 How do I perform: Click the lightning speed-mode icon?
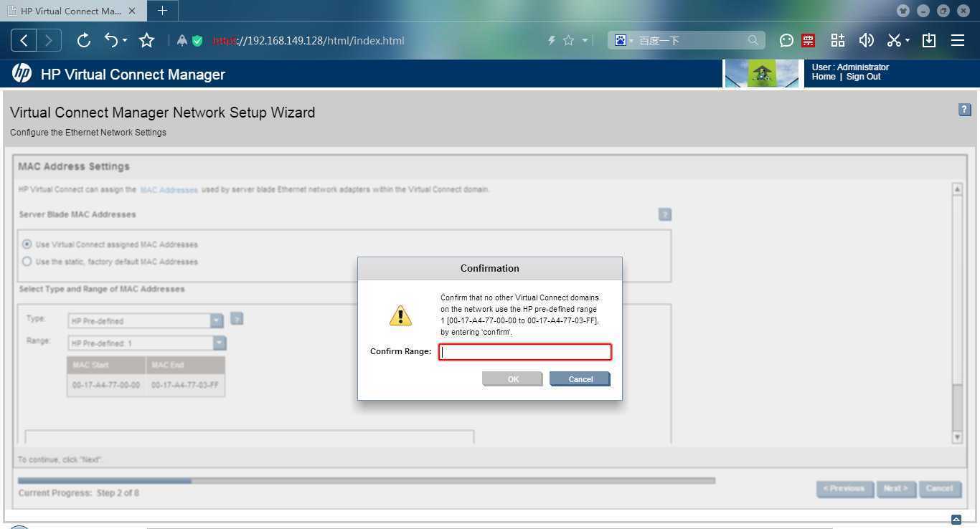(x=552, y=41)
